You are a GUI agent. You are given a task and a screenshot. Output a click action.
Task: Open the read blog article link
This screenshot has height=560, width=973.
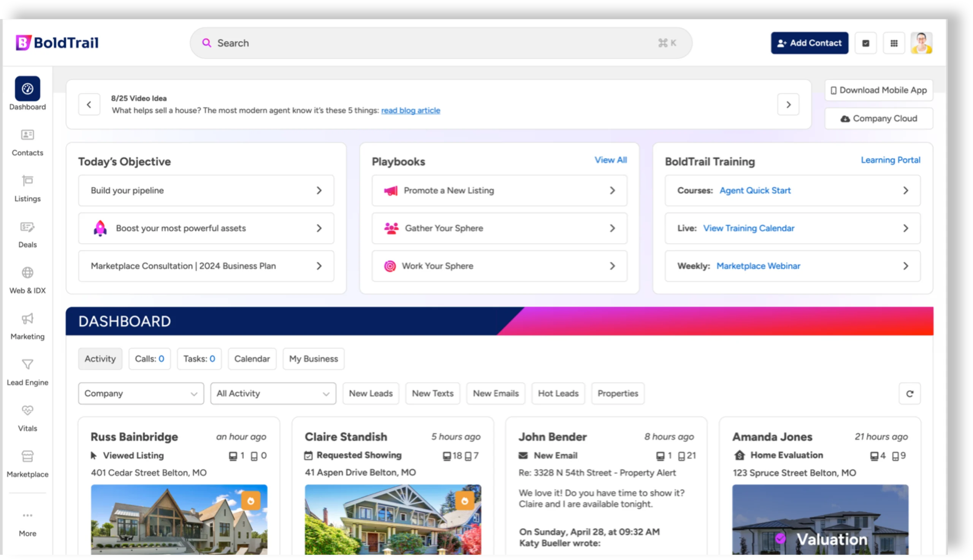tap(410, 111)
